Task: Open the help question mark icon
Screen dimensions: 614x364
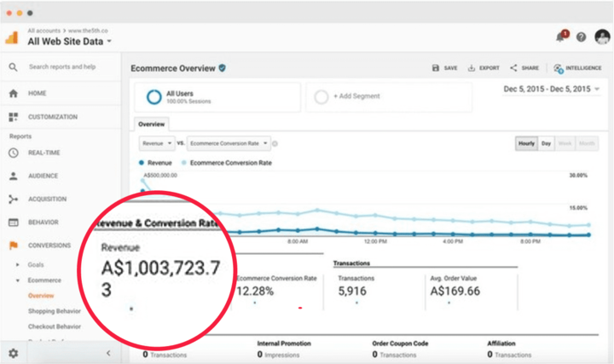Action: pos(581,38)
